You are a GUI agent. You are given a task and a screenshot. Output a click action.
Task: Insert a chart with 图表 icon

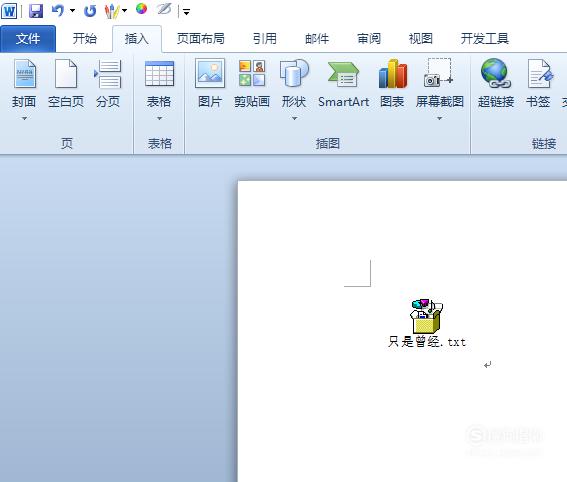[x=393, y=73]
